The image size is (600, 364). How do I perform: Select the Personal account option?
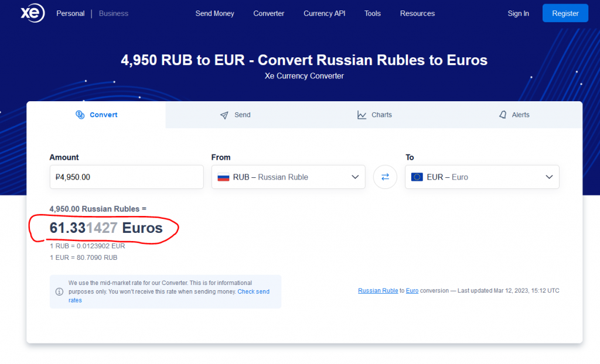point(70,13)
